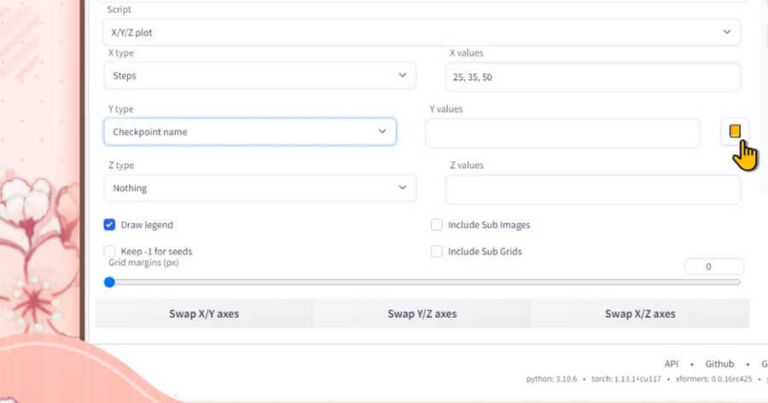Hit the Swap X/Z axes button
This screenshot has width=768, height=403.
tap(640, 314)
